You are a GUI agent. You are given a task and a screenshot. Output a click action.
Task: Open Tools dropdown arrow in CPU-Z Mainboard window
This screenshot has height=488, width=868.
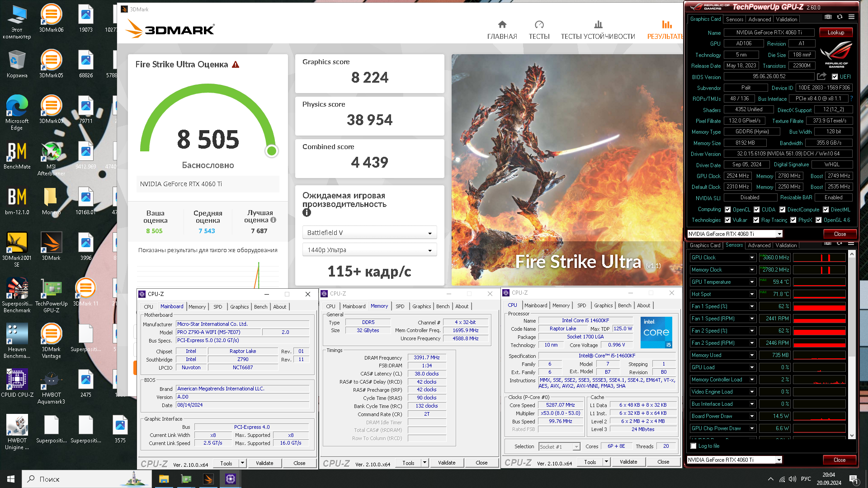[242, 463]
